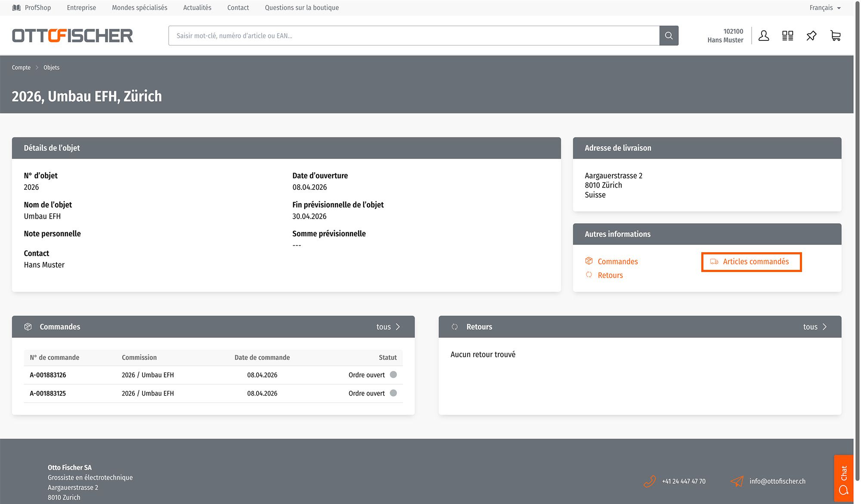The image size is (861, 504).
Task: Open order A-001883126
Action: point(48,375)
